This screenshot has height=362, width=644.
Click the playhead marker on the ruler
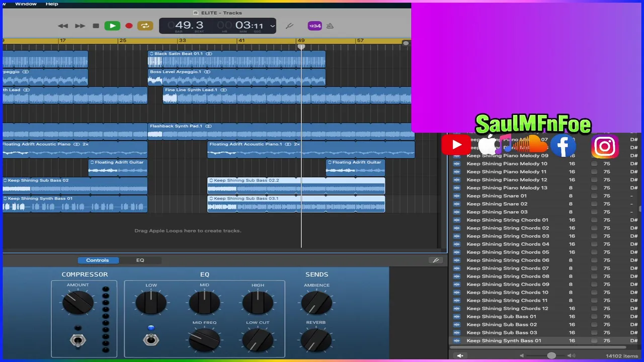coord(301,47)
